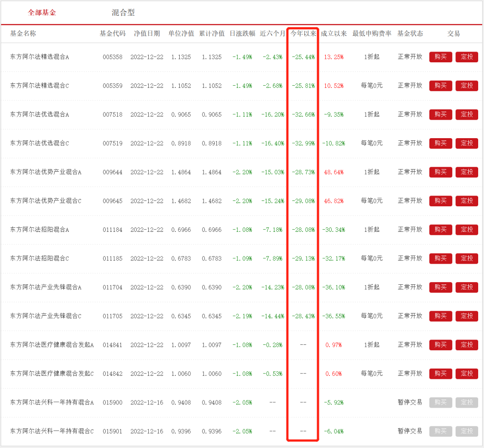Screen dimensions: 484x448
Task: Open fund 东方阿尔法兴科一年持有混合A
Action: click(x=52, y=402)
